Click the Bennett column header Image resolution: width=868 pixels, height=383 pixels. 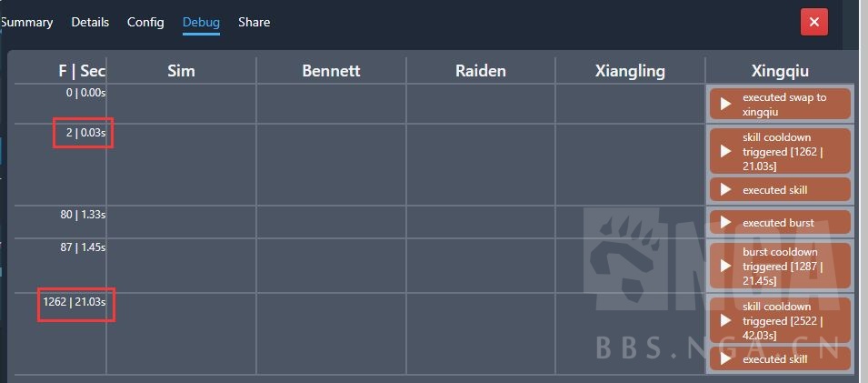331,71
